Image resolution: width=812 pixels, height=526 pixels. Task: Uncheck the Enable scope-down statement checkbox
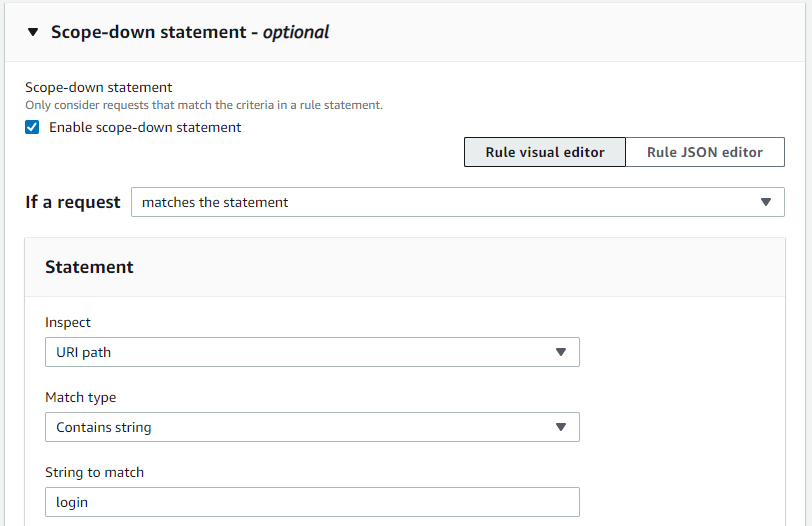pyautogui.click(x=33, y=128)
